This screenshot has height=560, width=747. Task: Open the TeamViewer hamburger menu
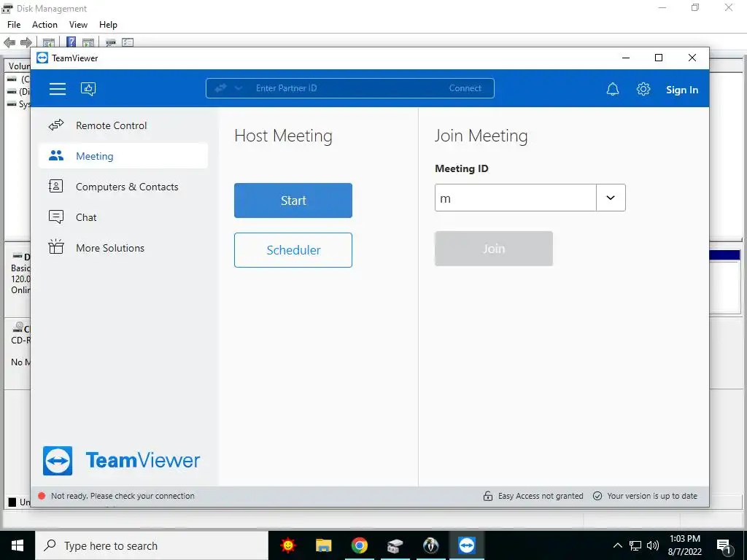(58, 89)
